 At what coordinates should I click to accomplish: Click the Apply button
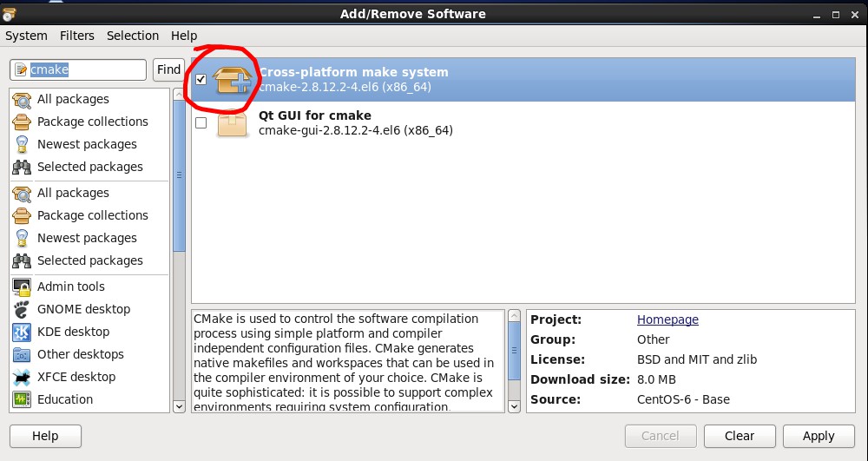818,436
